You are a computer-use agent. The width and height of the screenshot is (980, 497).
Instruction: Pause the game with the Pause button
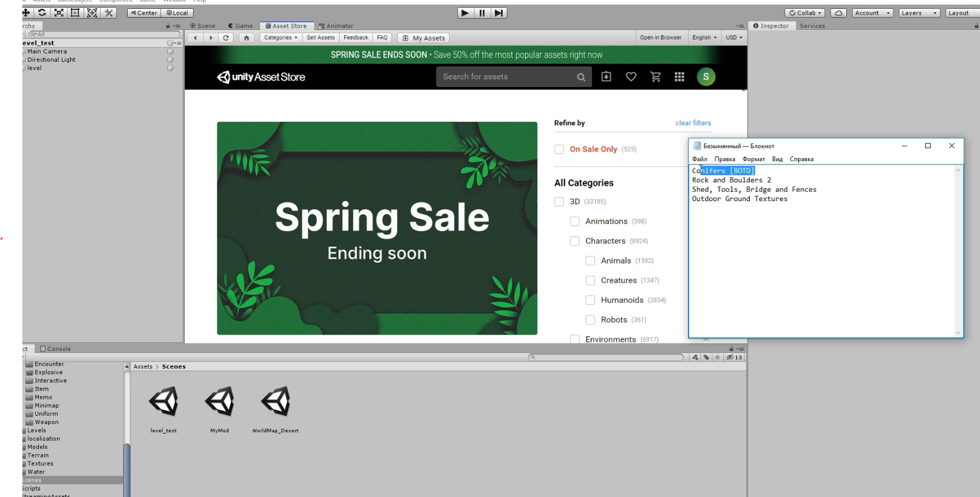pyautogui.click(x=482, y=13)
